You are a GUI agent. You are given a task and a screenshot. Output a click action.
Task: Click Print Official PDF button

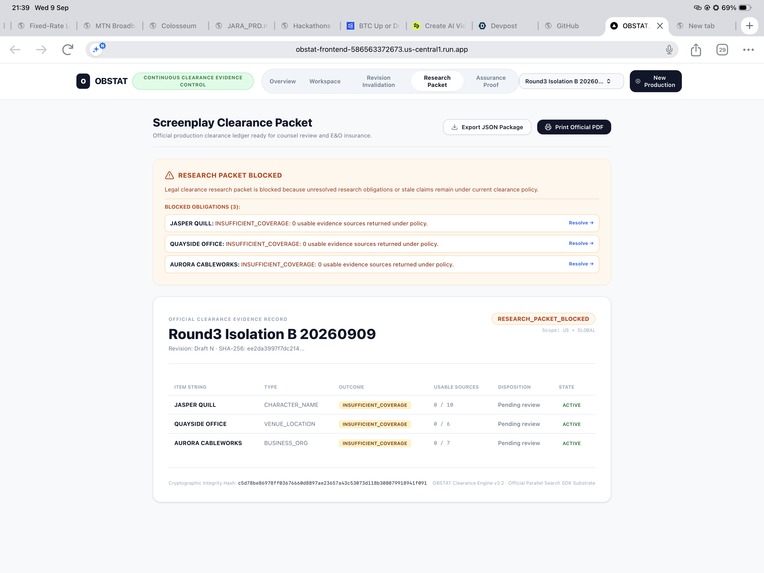(x=574, y=127)
